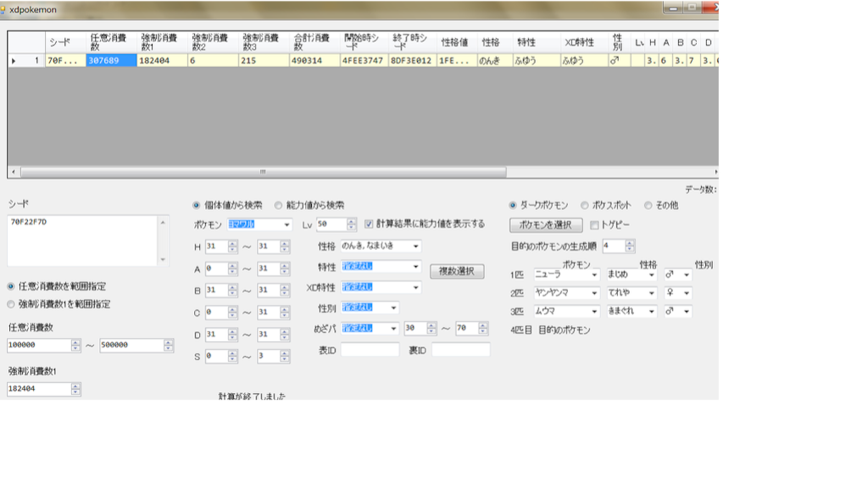Click the 任意消費数 maximum field 500000
The width and height of the screenshot is (868, 488).
[x=131, y=346]
